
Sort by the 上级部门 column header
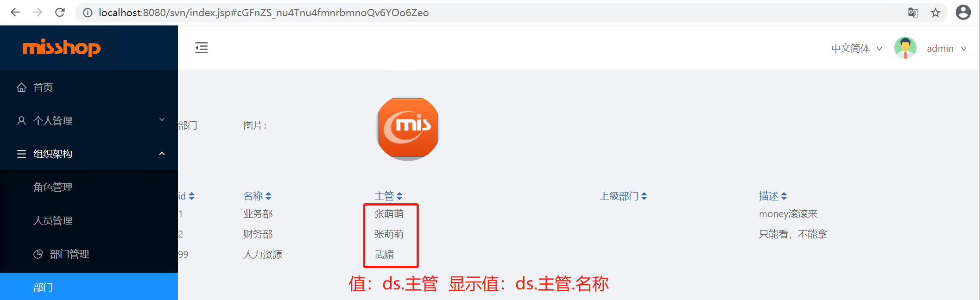[x=623, y=196]
